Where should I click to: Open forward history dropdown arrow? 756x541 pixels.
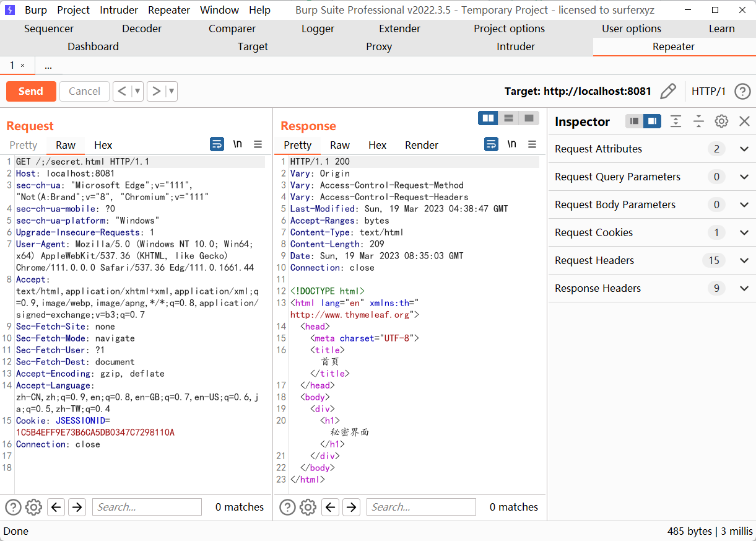pyautogui.click(x=172, y=91)
